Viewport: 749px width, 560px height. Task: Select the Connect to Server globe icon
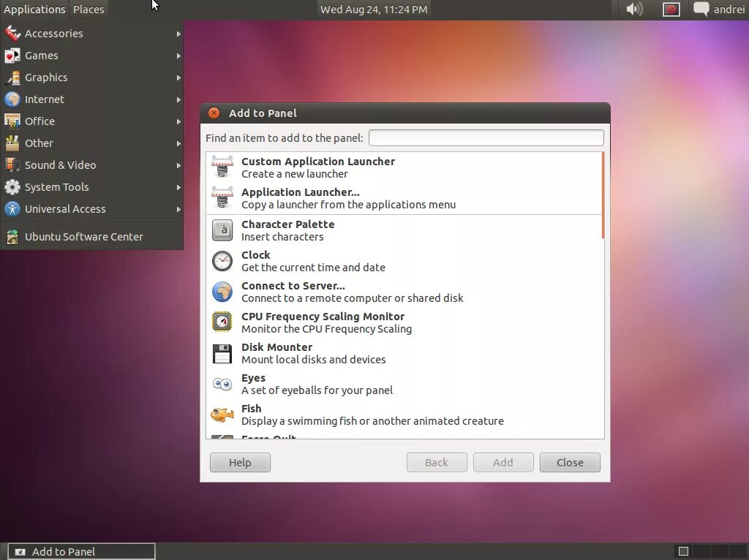coord(222,292)
